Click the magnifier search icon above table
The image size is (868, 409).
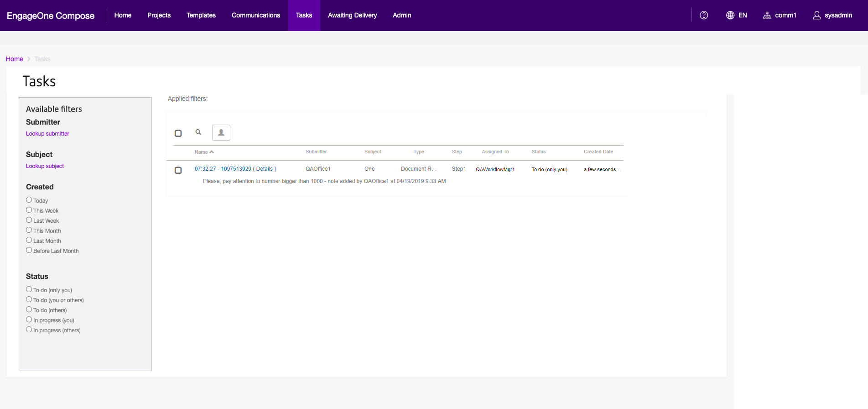tap(198, 132)
